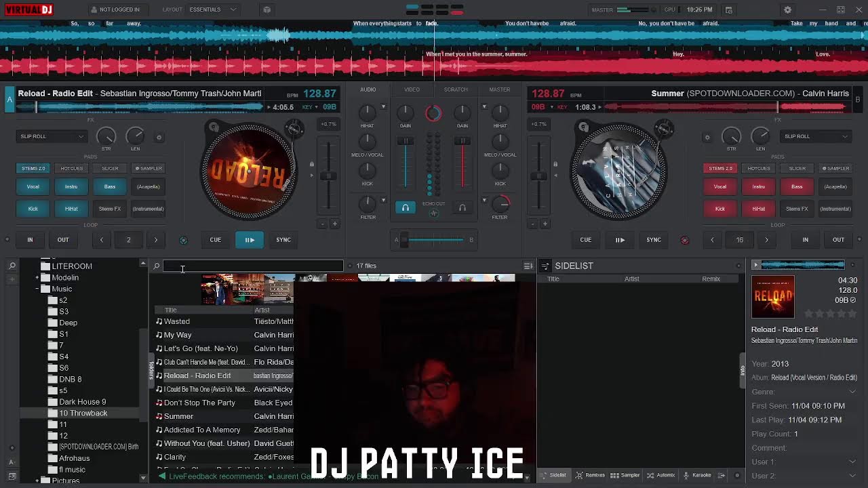868x488 pixels.
Task: Open left deck Slip Roll effect dropdown
Action: tap(52, 136)
